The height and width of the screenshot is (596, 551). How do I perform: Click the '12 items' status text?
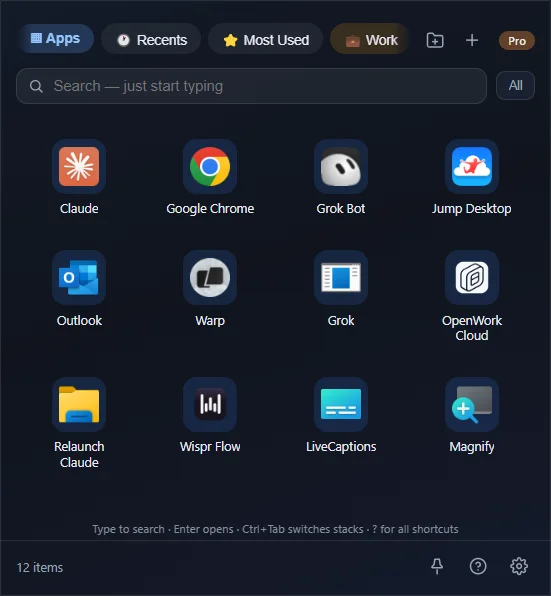(x=40, y=567)
